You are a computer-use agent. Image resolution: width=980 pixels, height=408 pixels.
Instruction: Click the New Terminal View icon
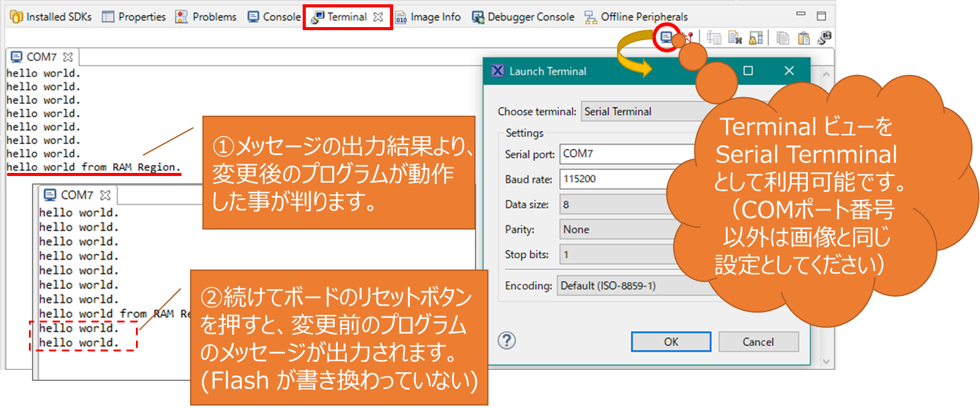pos(824,38)
